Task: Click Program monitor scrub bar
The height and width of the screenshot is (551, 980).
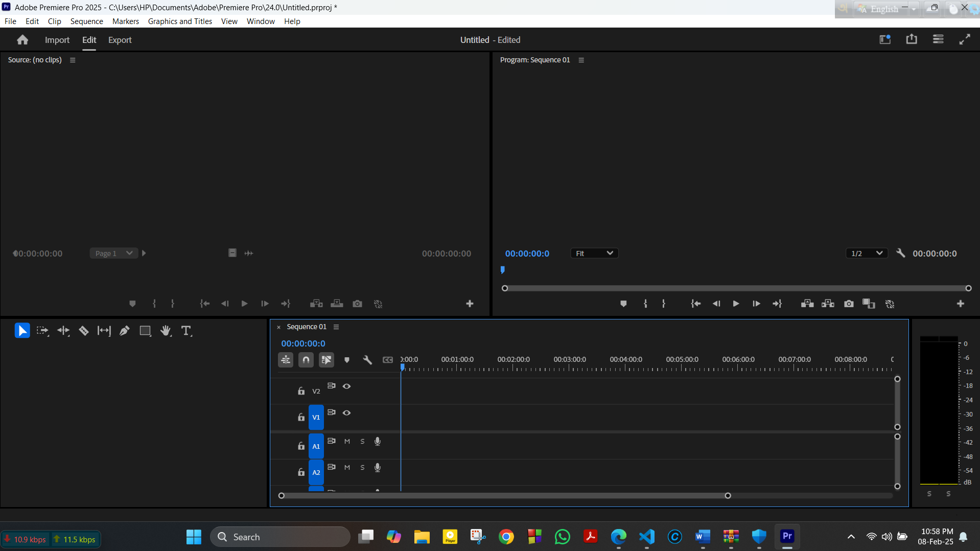Action: pos(736,288)
